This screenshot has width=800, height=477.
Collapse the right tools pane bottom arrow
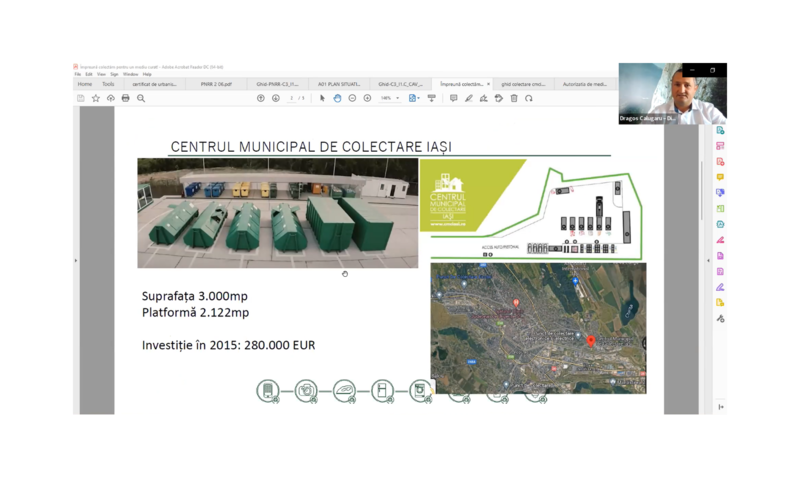(x=720, y=407)
